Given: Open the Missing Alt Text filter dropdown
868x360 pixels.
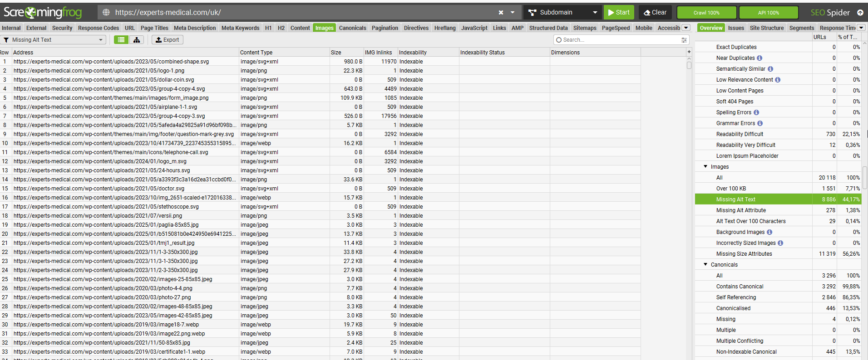Looking at the screenshot, I should (53, 40).
